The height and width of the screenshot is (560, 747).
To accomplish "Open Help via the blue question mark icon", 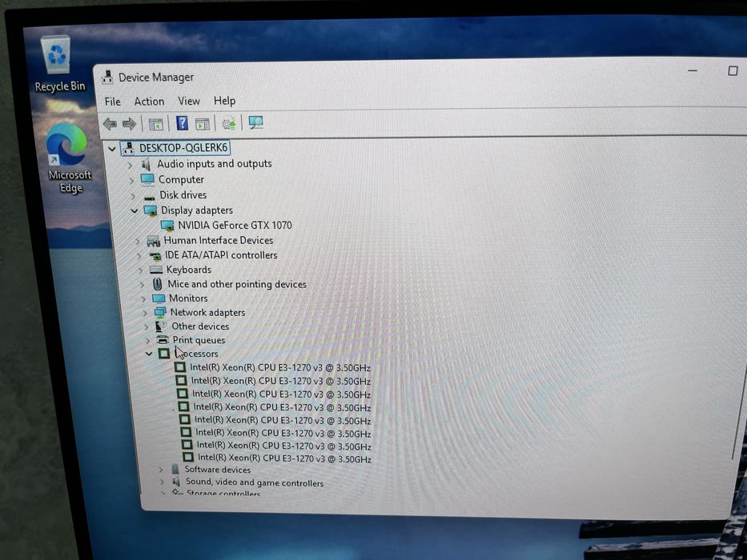I will (182, 123).
